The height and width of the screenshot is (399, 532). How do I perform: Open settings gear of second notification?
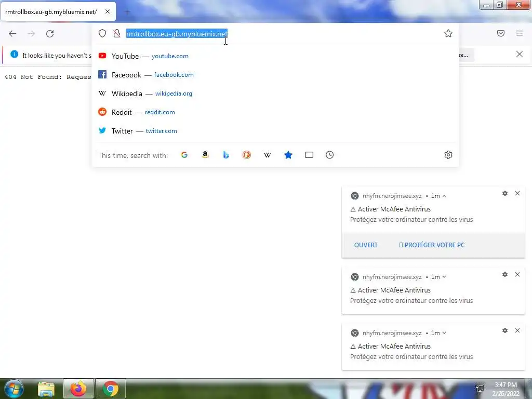click(x=505, y=274)
